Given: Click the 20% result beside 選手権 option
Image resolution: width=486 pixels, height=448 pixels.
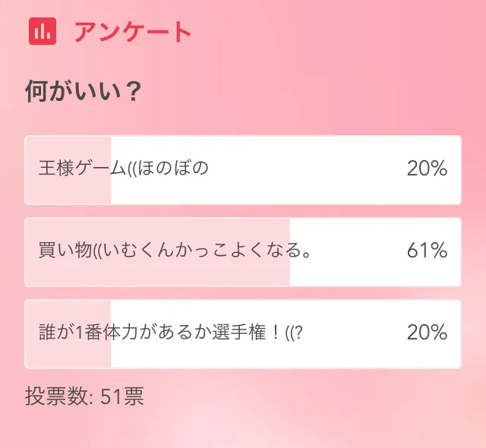Looking at the screenshot, I should [x=427, y=333].
